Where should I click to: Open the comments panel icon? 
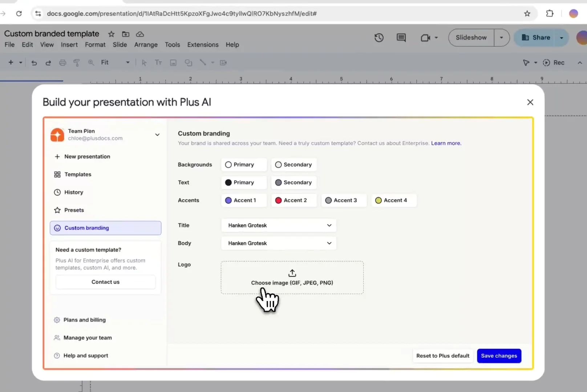(401, 37)
